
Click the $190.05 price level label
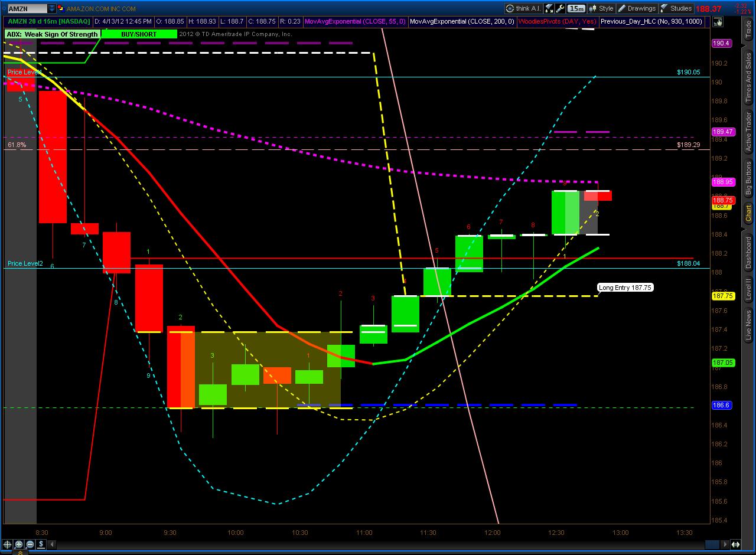689,72
